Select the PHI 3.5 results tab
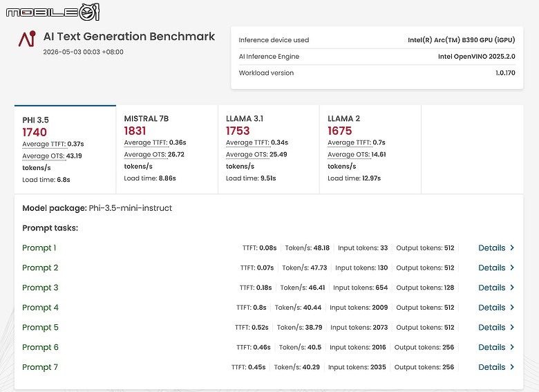The height and width of the screenshot is (392, 539). 66,149
